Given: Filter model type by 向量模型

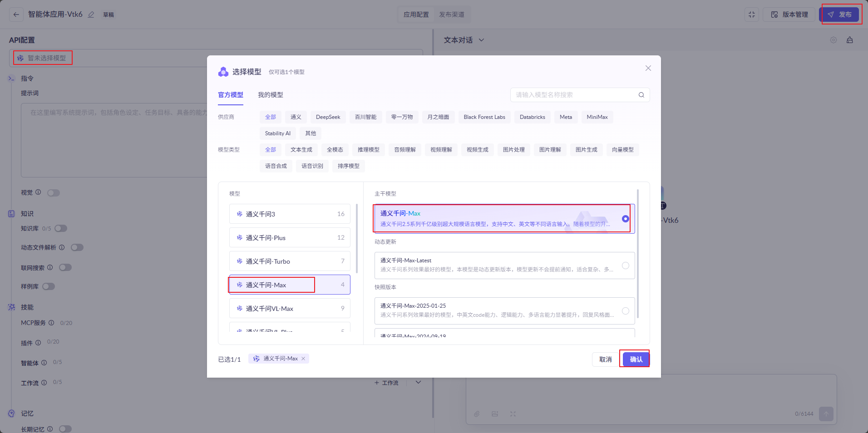Looking at the screenshot, I should [x=623, y=150].
